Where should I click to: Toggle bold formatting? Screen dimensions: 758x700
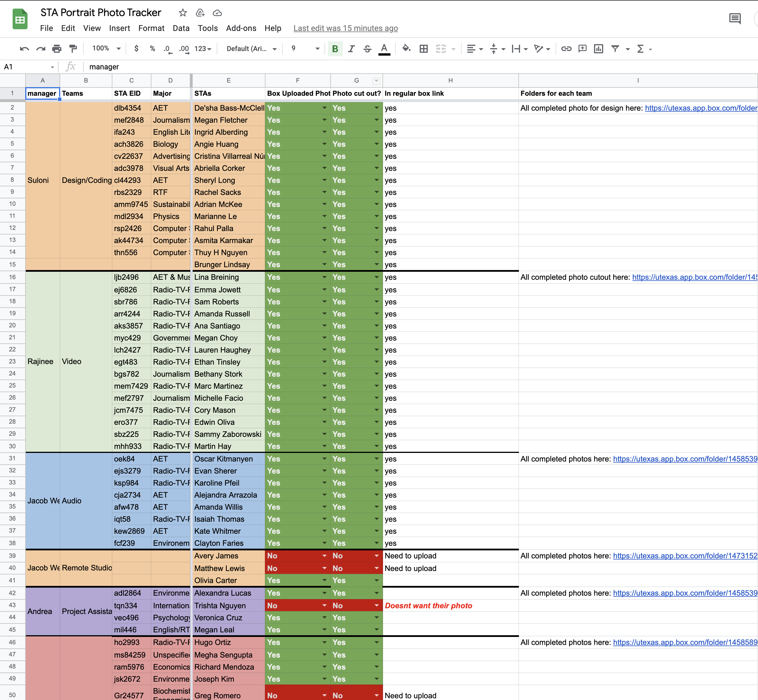[x=335, y=48]
